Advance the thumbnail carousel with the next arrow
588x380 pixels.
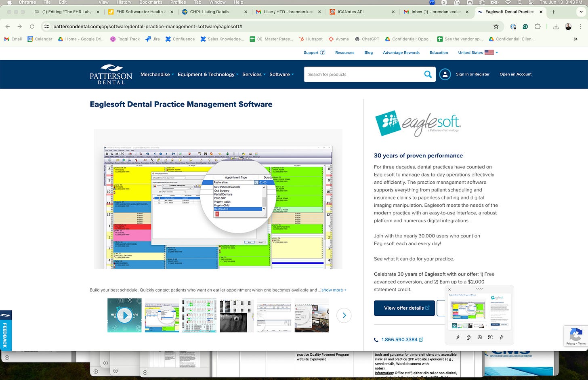(x=344, y=315)
